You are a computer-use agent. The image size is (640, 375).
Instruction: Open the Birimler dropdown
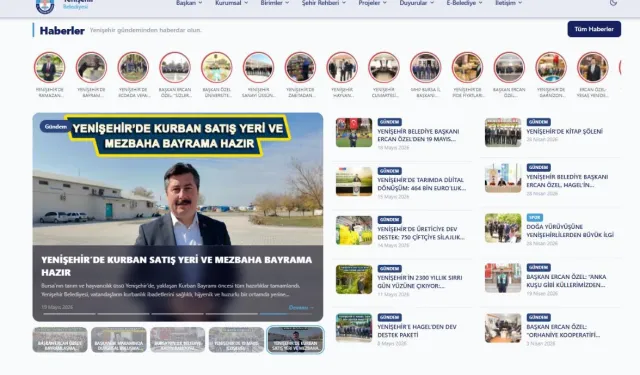coord(275,3)
